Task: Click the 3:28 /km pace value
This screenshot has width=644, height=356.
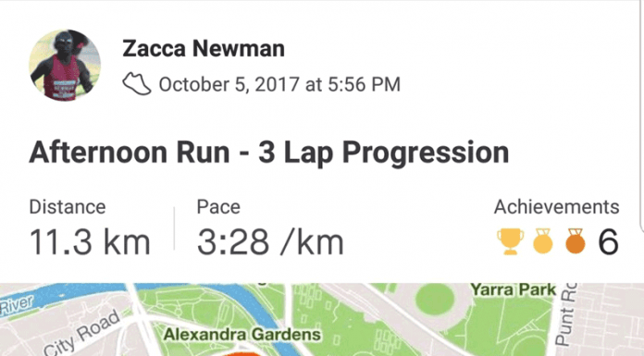Action: 270,242
